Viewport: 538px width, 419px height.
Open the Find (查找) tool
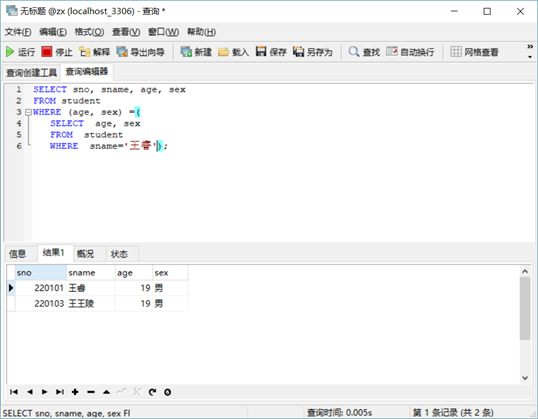(x=354, y=52)
